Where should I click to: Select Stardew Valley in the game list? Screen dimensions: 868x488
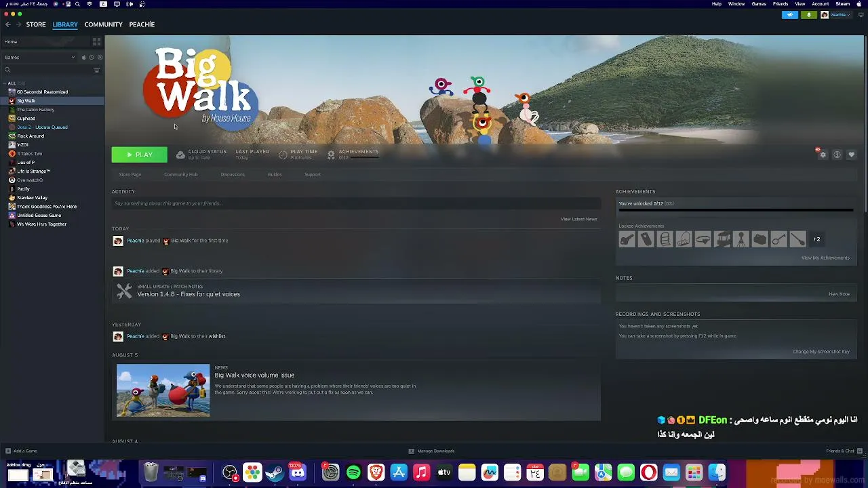(32, 198)
